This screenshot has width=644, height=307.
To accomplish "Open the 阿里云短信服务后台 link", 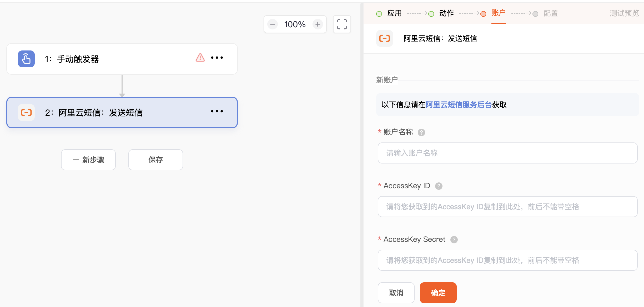I will tap(459, 105).
